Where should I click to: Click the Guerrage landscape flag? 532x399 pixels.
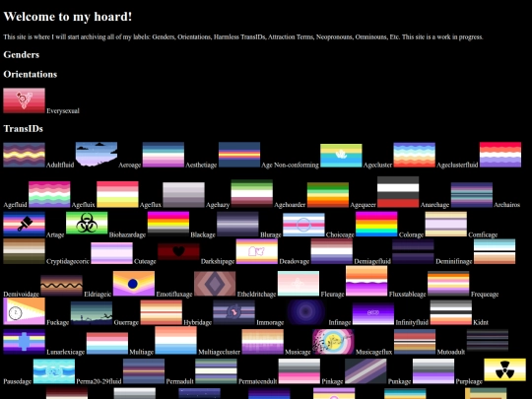pyautogui.click(x=92, y=313)
